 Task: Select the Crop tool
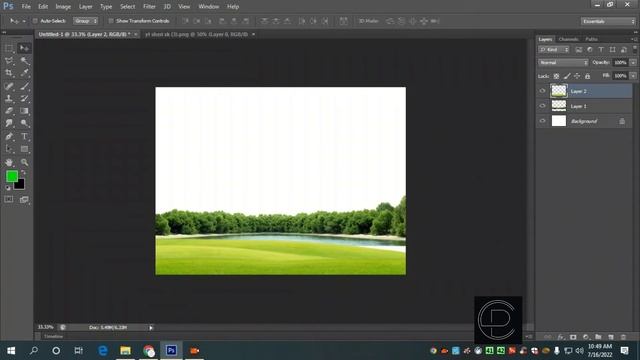(9, 73)
